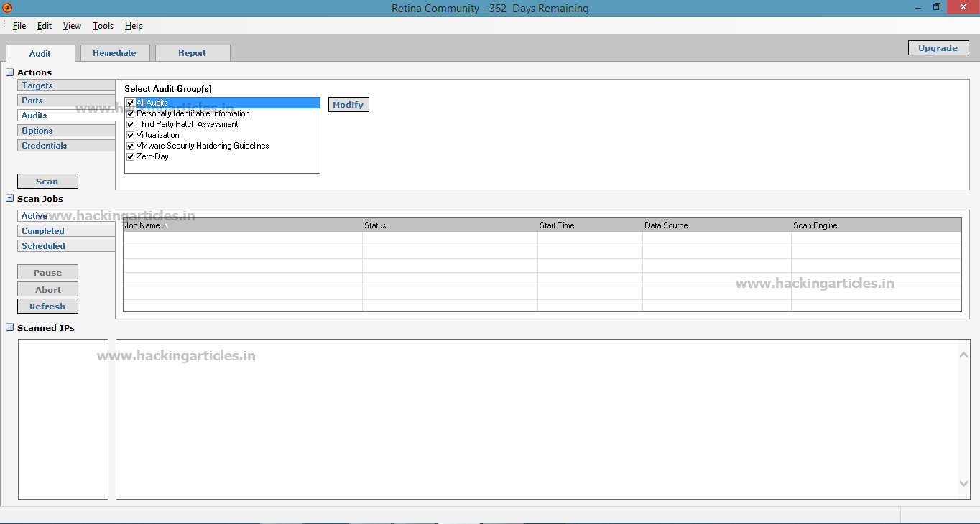Switch to the Report tab
The image size is (980, 524).
pyautogui.click(x=193, y=53)
